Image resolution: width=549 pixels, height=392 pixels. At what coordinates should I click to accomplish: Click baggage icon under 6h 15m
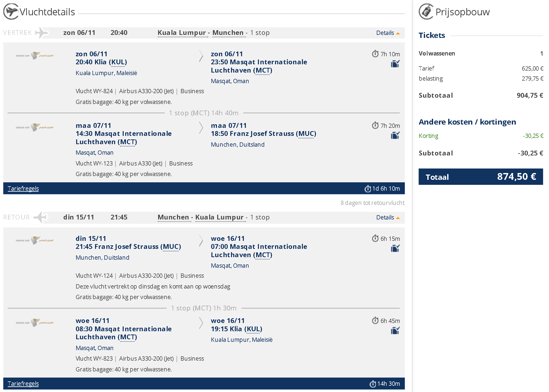coord(395,249)
